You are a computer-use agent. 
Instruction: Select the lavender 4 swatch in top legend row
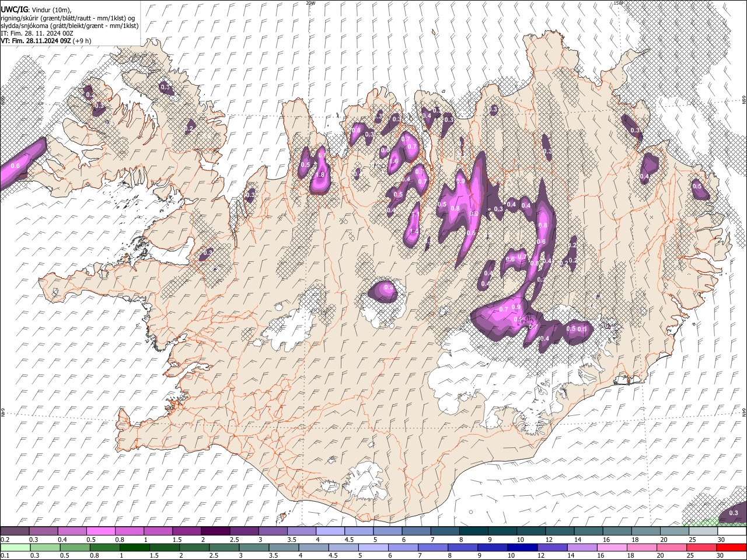coord(330,531)
